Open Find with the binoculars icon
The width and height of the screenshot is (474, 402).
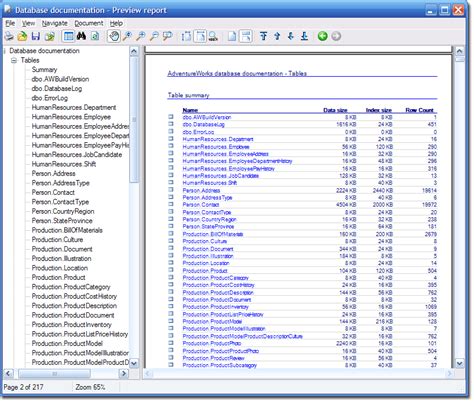(x=81, y=36)
